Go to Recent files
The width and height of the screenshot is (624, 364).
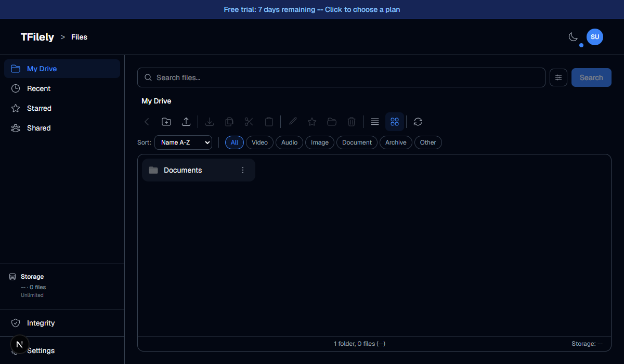coord(62,88)
